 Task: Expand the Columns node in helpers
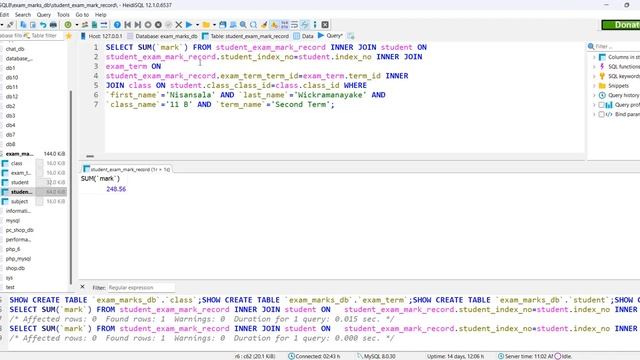[594, 57]
